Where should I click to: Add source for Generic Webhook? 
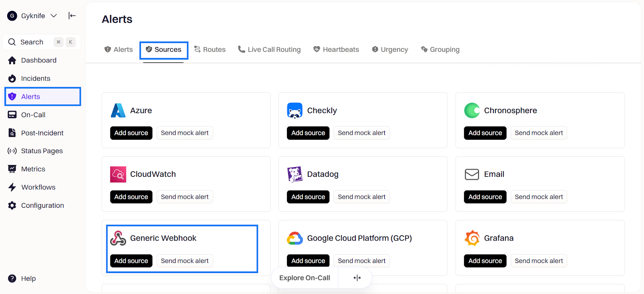click(x=131, y=261)
